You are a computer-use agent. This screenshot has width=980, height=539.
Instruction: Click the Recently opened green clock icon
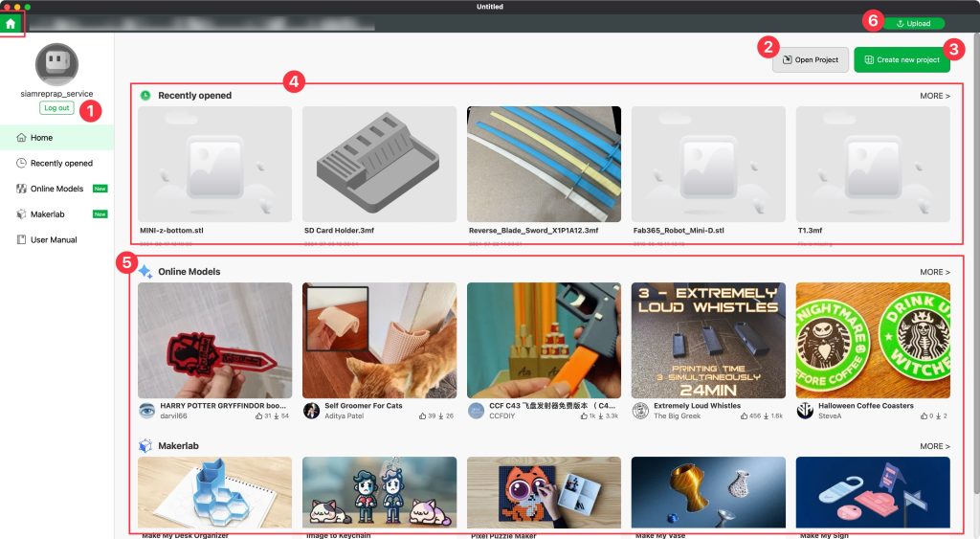click(x=145, y=96)
